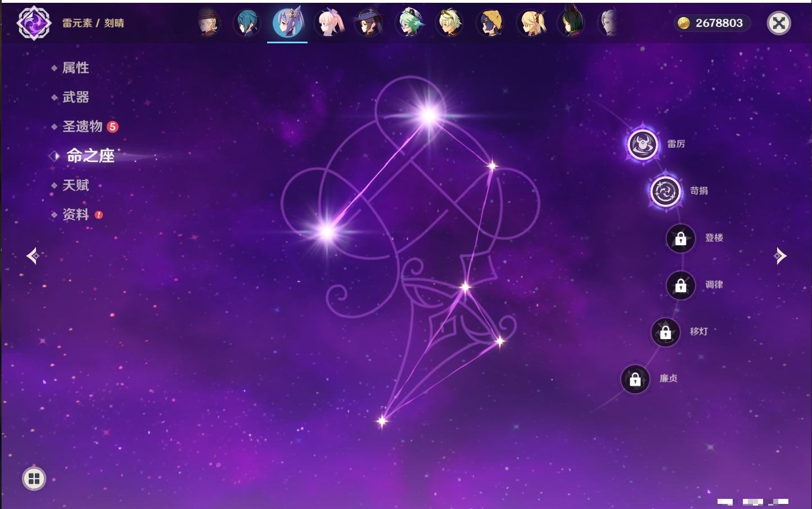Open the unlocked 苛捐 constellation icon

tap(665, 191)
